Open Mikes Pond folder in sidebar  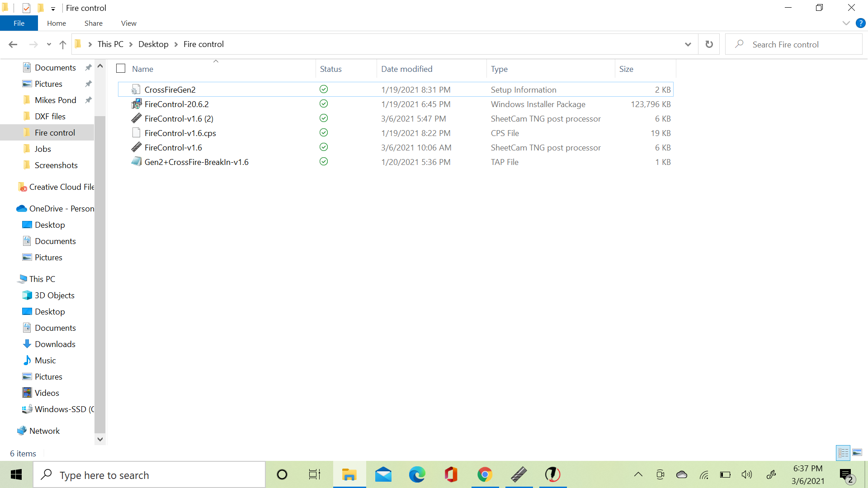click(x=55, y=100)
